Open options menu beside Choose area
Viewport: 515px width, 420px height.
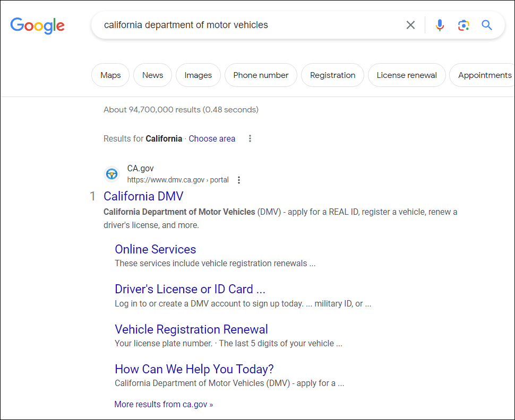(250, 138)
